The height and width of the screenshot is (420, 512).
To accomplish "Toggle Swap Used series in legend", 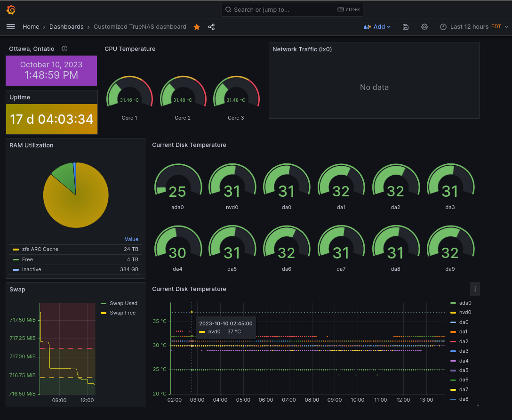I will tap(123, 303).
